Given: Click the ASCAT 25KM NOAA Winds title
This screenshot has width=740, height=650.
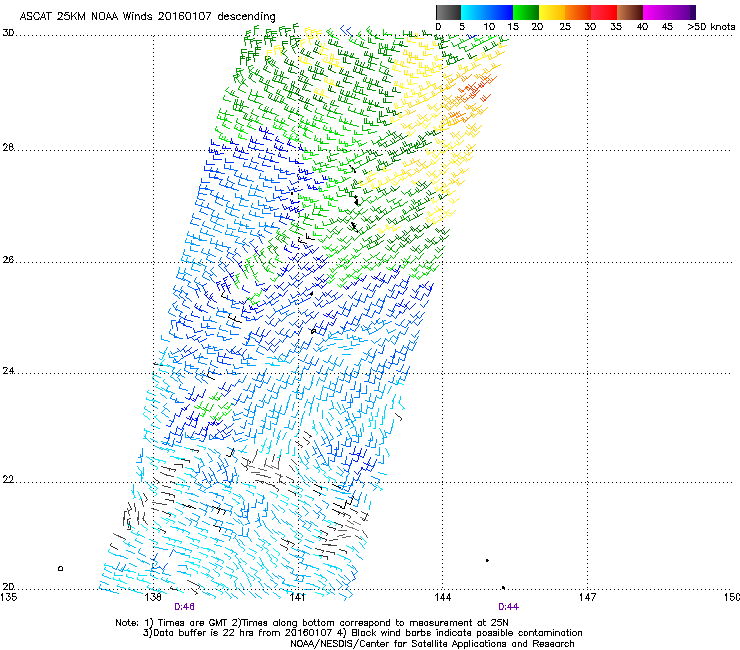Looking at the screenshot, I should point(147,16).
